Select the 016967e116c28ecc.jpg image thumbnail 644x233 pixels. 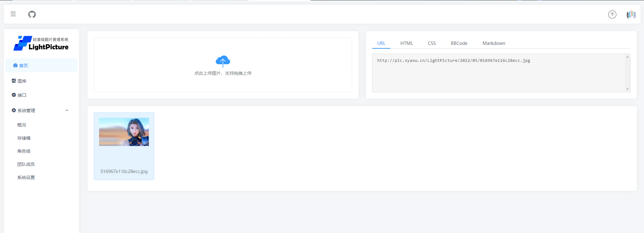pos(124,132)
